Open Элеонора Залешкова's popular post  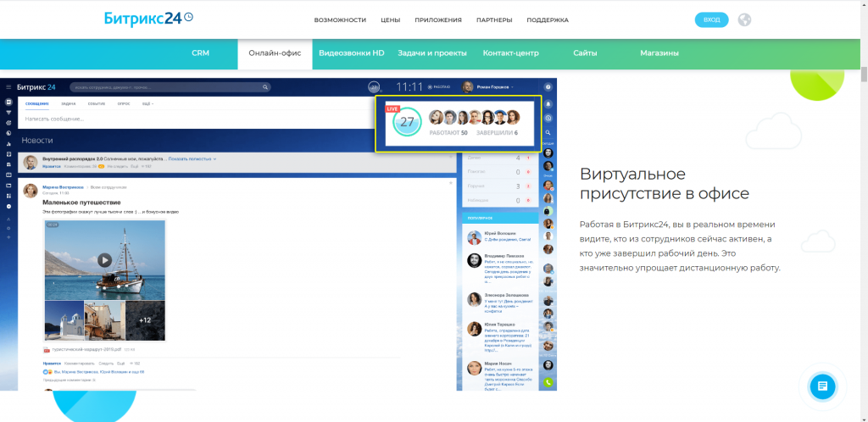pos(500,303)
